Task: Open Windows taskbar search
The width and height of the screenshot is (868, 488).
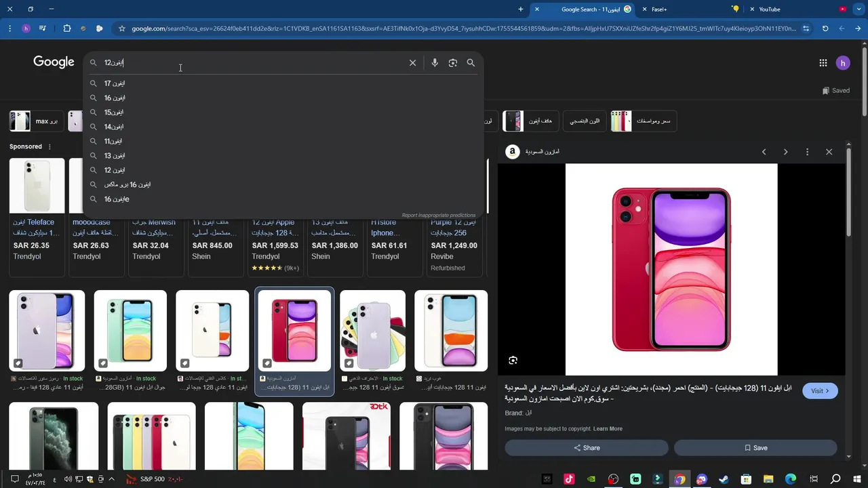Action: (x=835, y=479)
